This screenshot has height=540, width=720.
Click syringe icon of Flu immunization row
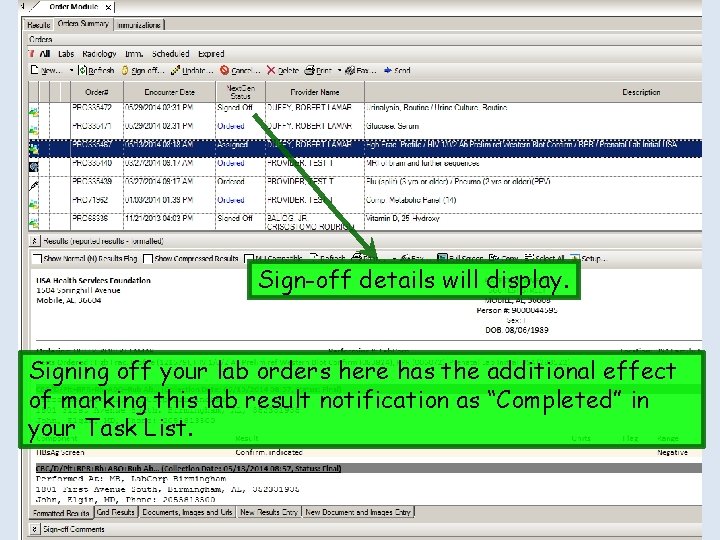(x=34, y=186)
